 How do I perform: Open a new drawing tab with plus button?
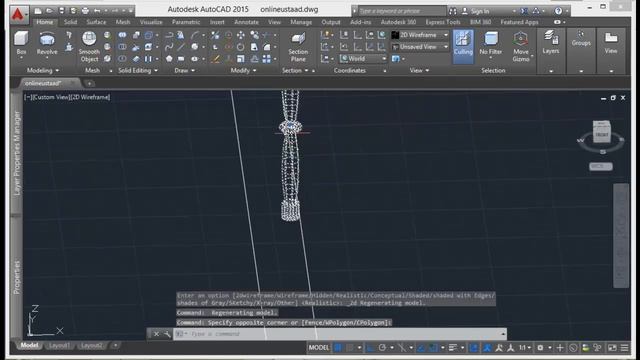click(89, 83)
